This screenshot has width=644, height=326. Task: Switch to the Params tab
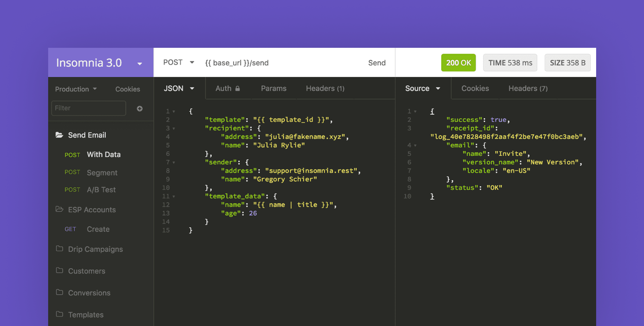pos(274,88)
